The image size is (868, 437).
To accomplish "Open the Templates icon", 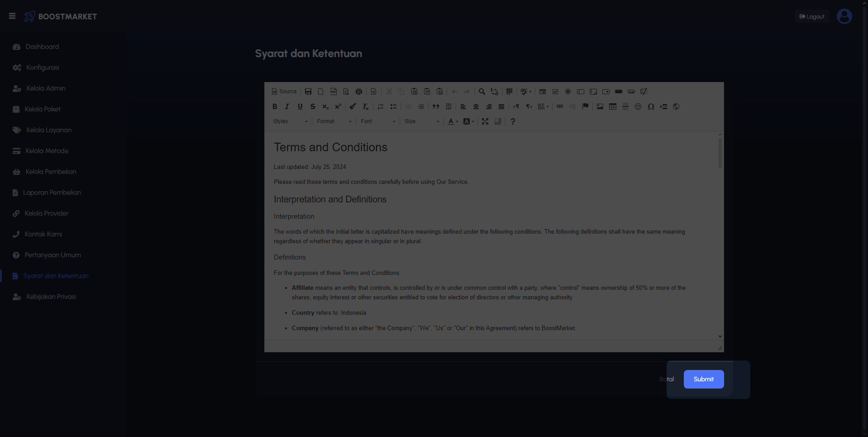I will (374, 91).
